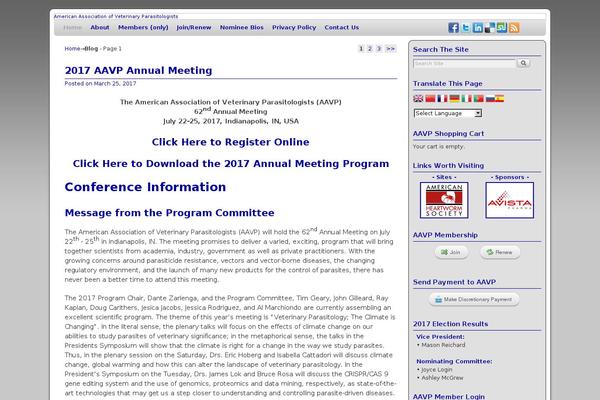The image size is (600, 400).
Task: Download the 2017 Annual Meeting Program
Action: [x=231, y=163]
